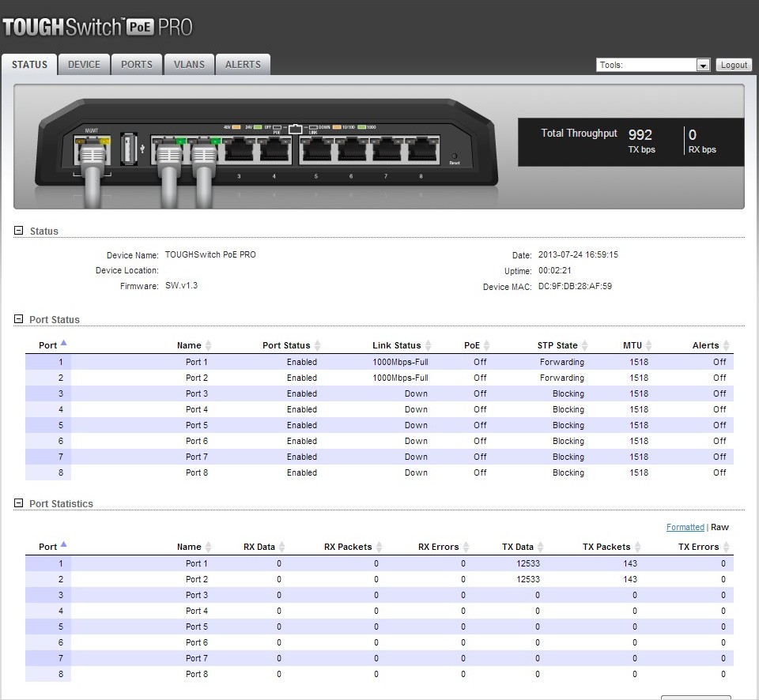
Task: Click port 3 jack on switch image
Action: (239, 150)
